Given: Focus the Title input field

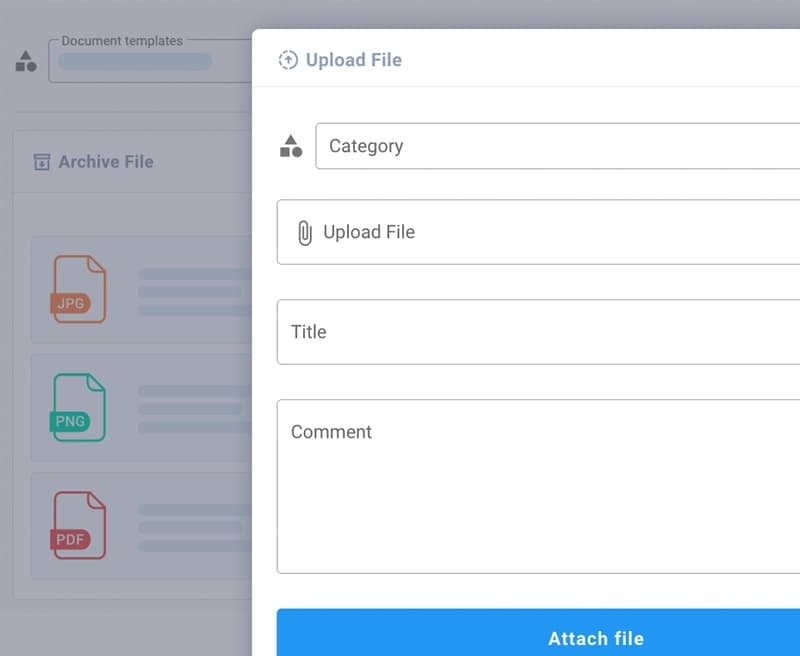Looking at the screenshot, I should tap(538, 332).
